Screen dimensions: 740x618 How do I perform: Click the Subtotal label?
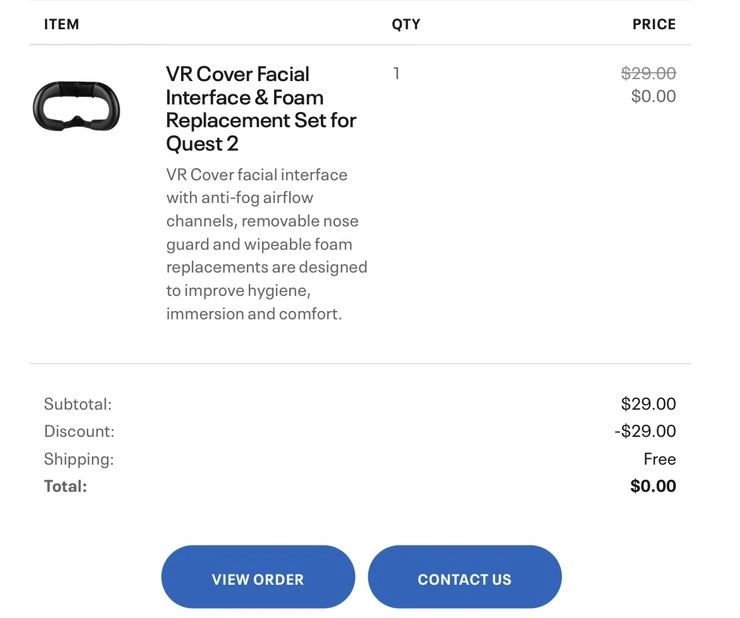click(78, 404)
